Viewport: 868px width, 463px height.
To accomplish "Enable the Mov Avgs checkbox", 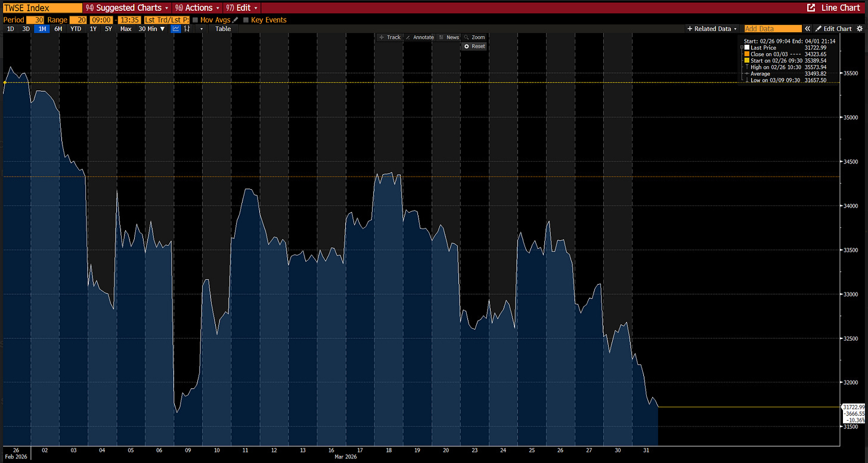I will tap(195, 20).
